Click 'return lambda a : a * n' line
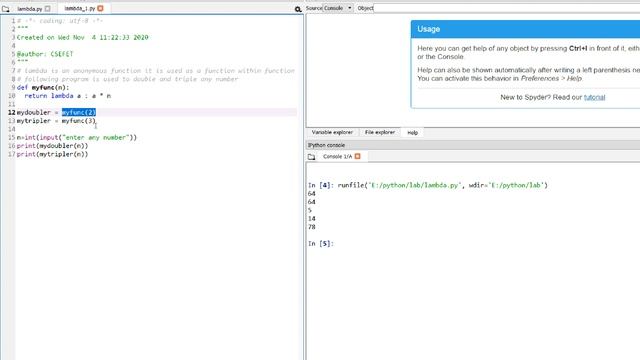This screenshot has height=360, width=640. [x=68, y=96]
